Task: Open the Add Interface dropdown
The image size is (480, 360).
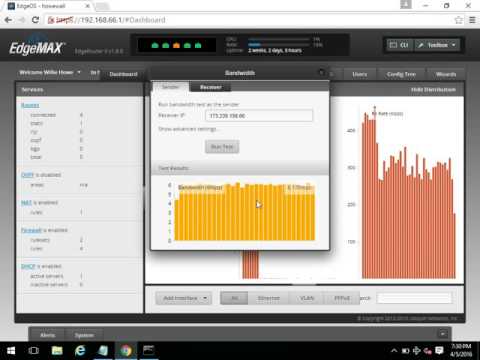Action: [x=183, y=298]
